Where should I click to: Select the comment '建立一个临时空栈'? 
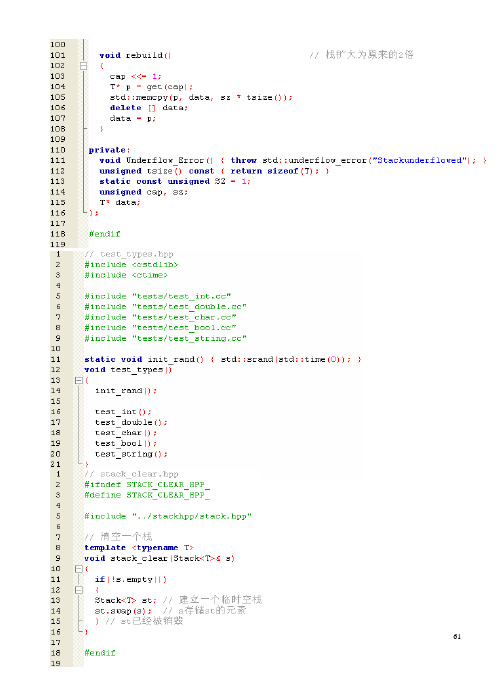pyautogui.click(x=221, y=600)
